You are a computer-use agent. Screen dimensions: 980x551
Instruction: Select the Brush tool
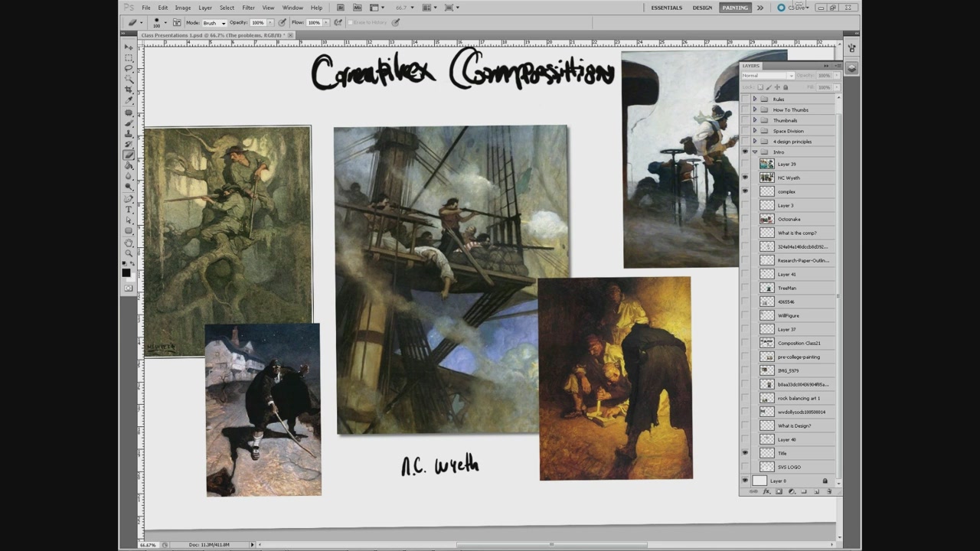129,123
